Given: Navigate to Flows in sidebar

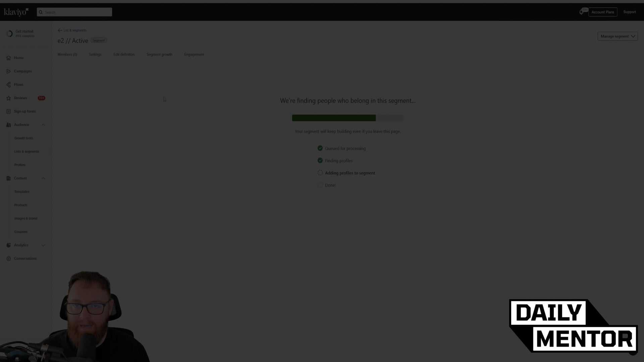Looking at the screenshot, I should tap(18, 84).
